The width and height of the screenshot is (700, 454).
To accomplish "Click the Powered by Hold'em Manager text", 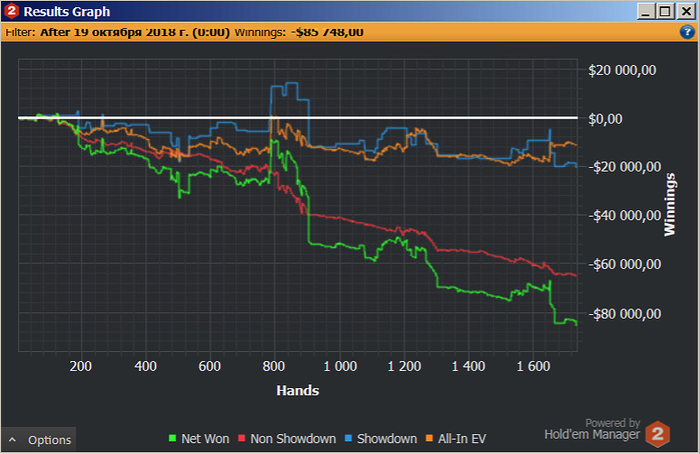I will [592, 429].
